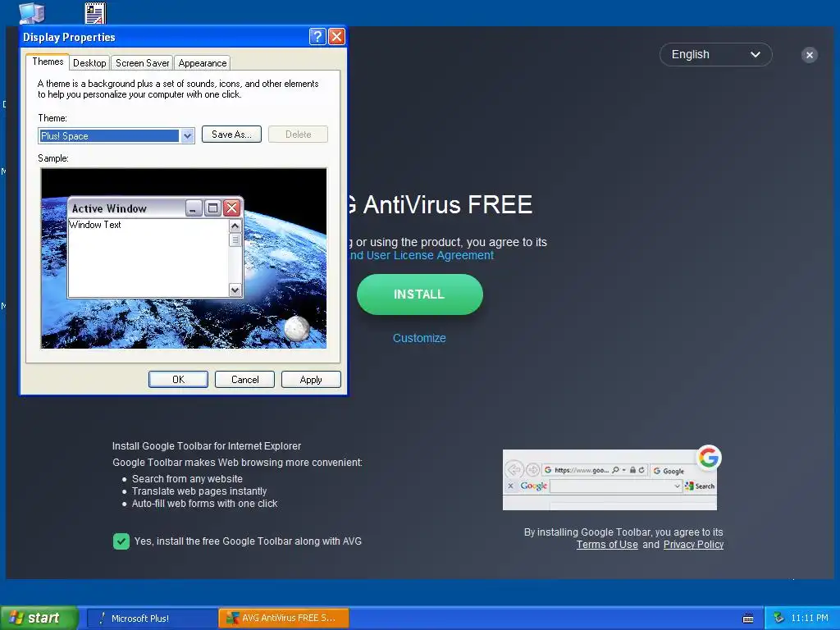The height and width of the screenshot is (630, 840).
Task: Switch to the Screen Saver tab
Action: 143,62
